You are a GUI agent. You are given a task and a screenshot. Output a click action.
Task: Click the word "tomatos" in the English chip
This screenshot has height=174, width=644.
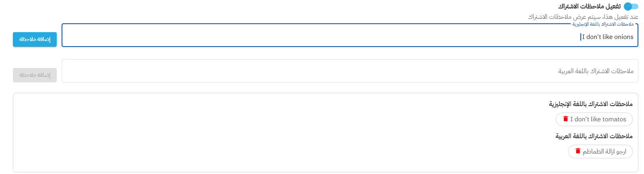click(615, 119)
